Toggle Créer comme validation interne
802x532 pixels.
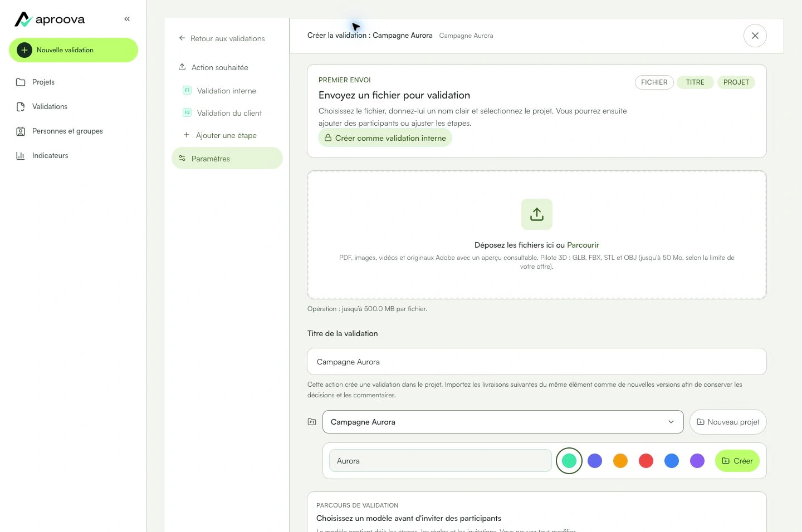(x=385, y=138)
